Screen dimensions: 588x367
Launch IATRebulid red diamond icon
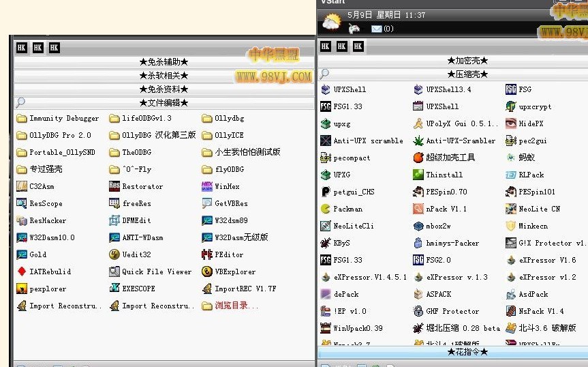[22, 271]
